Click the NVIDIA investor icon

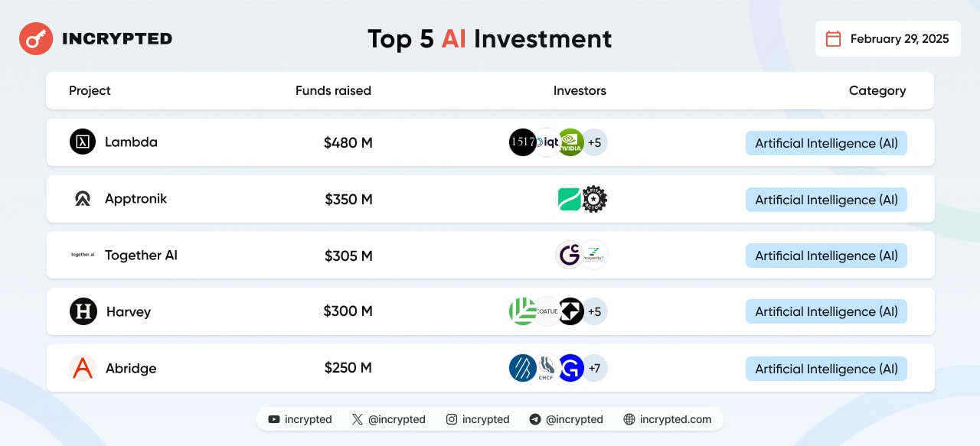tap(570, 142)
